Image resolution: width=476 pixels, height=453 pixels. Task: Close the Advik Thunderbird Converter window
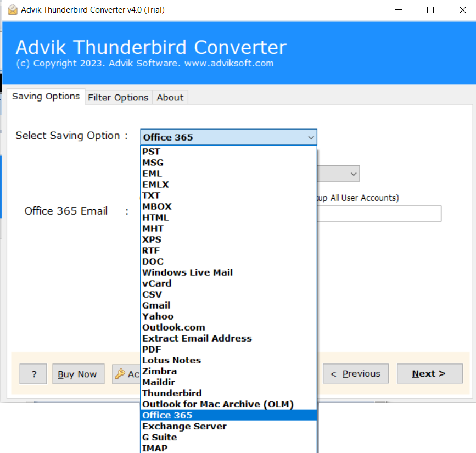pos(462,10)
